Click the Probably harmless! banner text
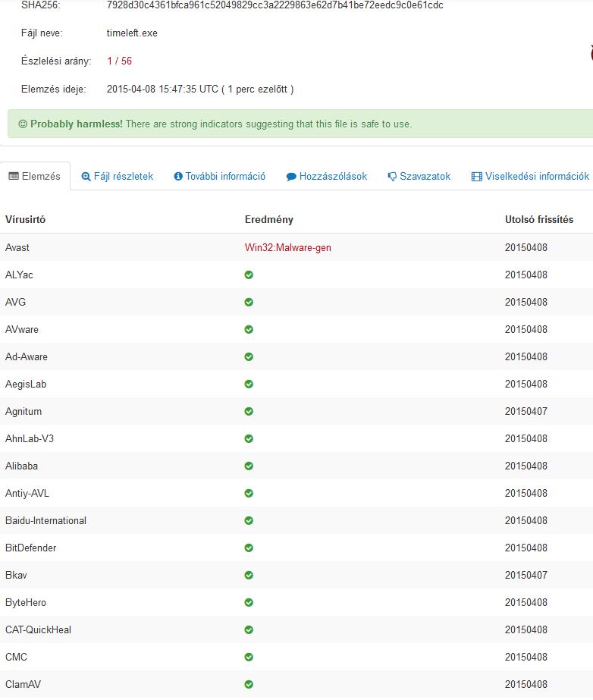 77,124
